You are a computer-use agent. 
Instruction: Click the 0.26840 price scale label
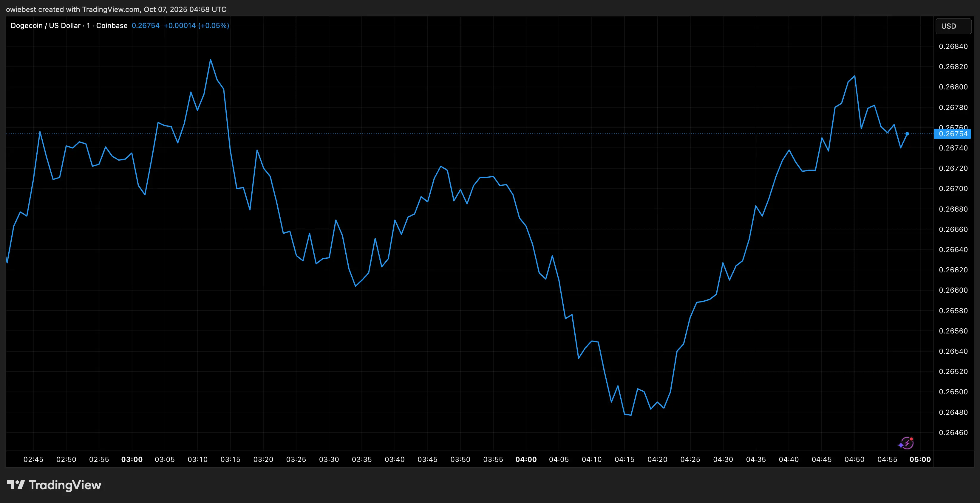[953, 46]
